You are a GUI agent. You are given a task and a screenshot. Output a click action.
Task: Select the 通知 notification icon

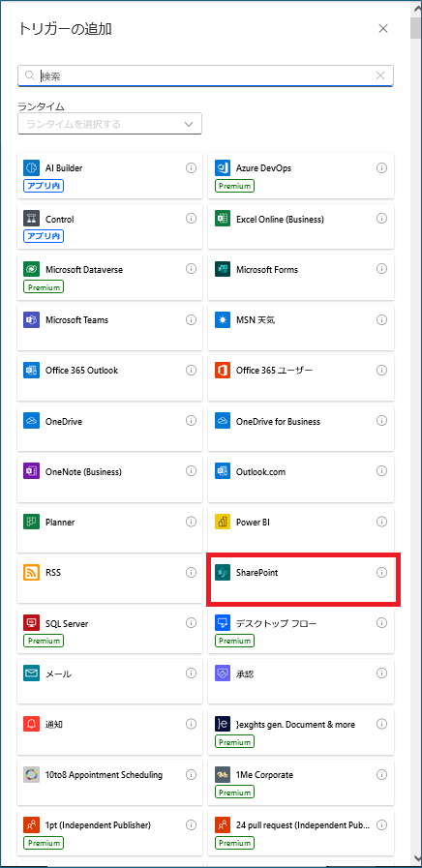pos(32,724)
